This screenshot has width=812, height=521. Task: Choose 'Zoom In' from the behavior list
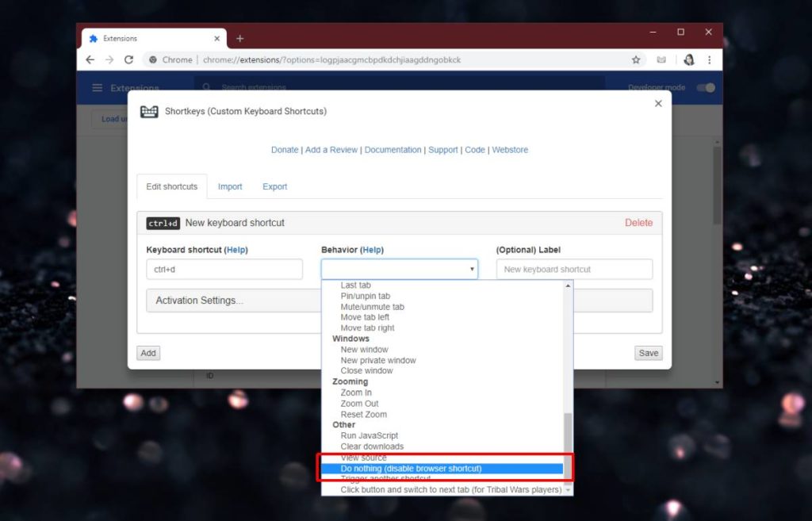[x=355, y=392]
